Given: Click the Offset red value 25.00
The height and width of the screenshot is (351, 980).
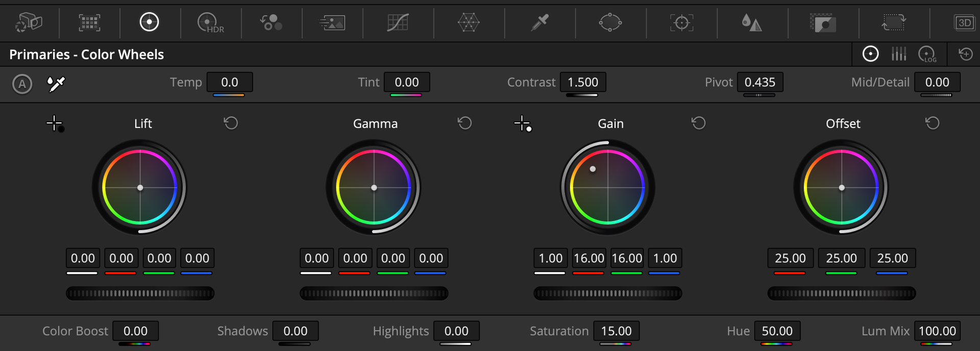Looking at the screenshot, I should click(x=790, y=258).
